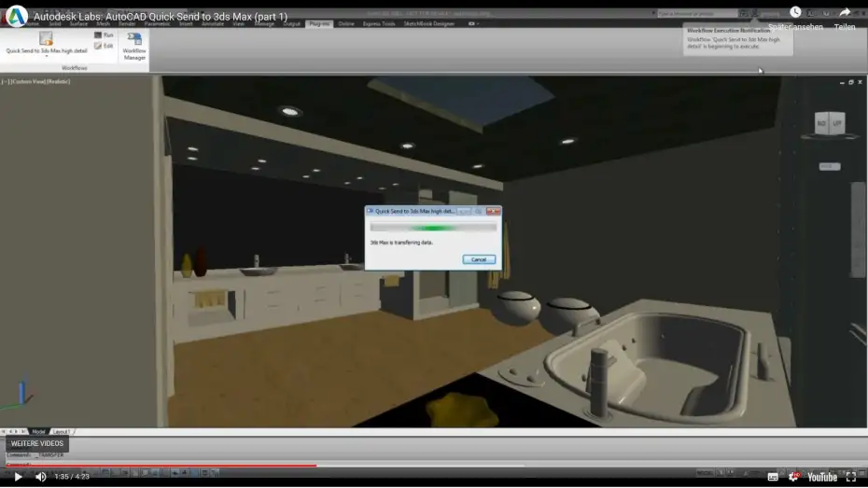
Task: Open the video title link
Action: coord(161,17)
